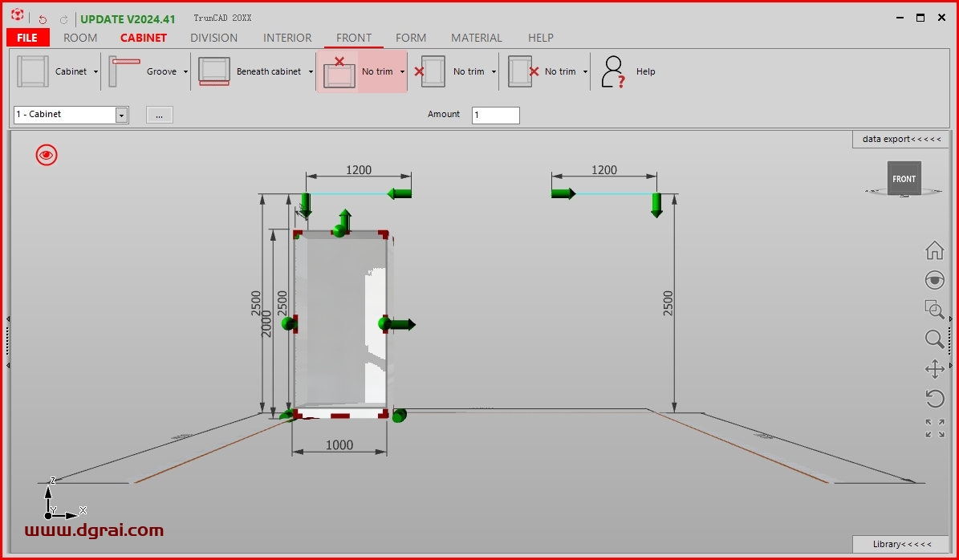Click the left panel collapse handle arrow
Viewport: 959px width, 560px height.
pos(8,319)
